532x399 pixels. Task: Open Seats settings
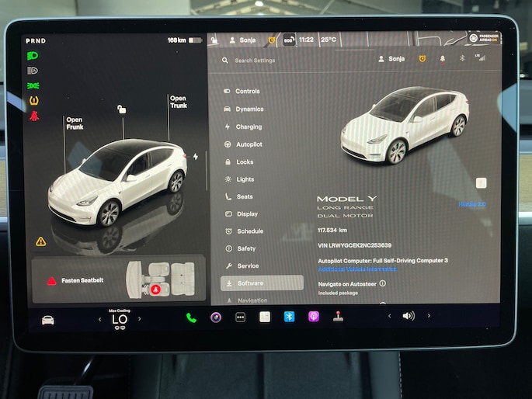tap(239, 196)
